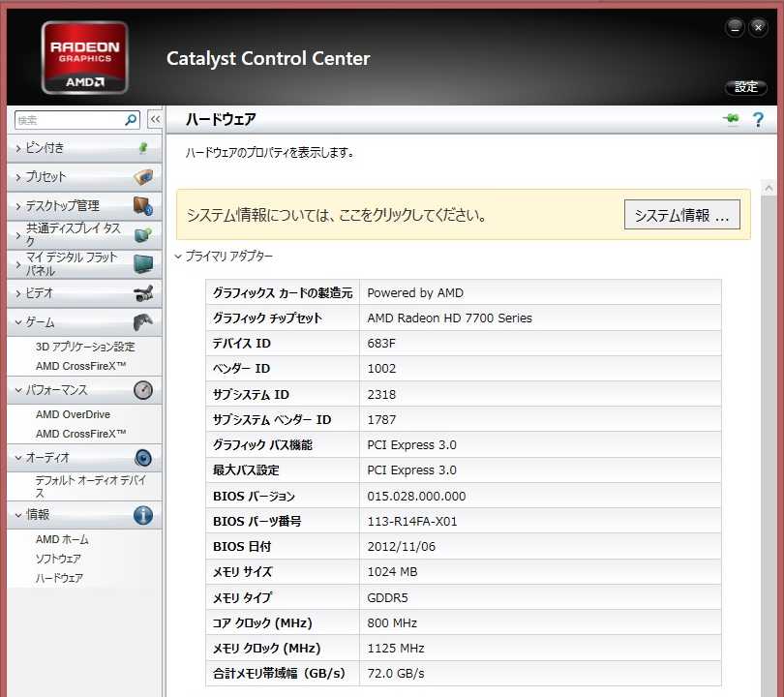Select the メモリ サイズ value 1024 MB
This screenshot has width=784, height=697.
(x=392, y=571)
